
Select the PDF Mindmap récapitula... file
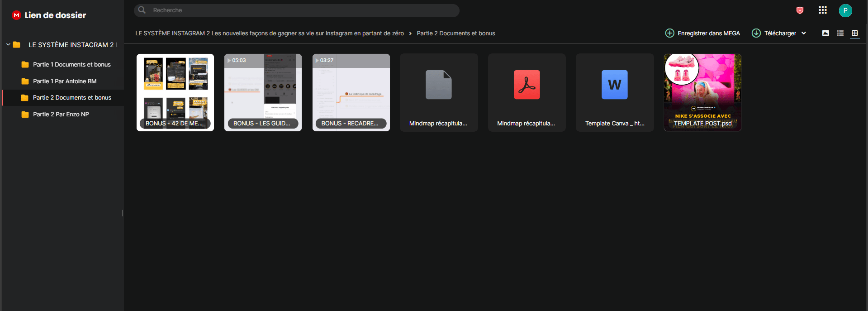pyautogui.click(x=526, y=92)
